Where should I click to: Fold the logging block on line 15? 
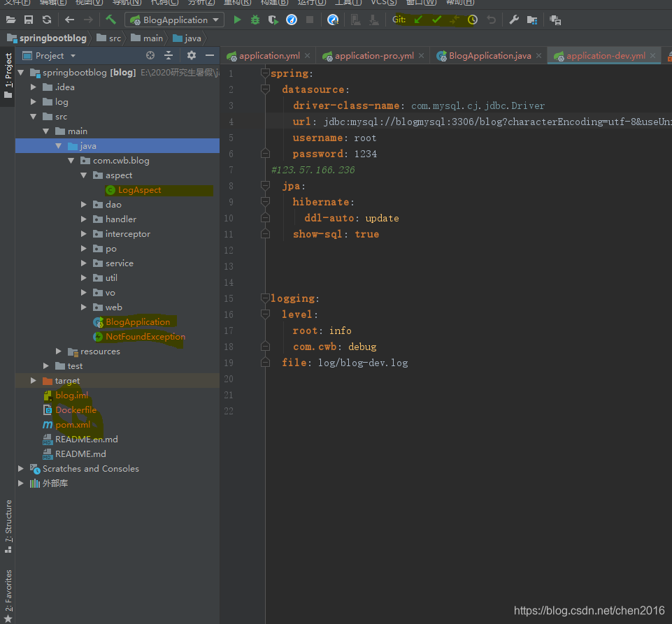click(x=265, y=298)
